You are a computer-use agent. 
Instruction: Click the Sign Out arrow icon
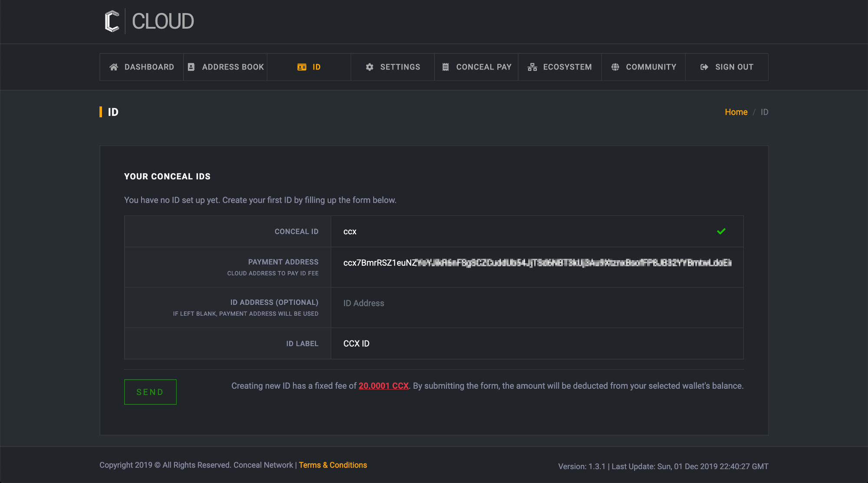click(704, 67)
